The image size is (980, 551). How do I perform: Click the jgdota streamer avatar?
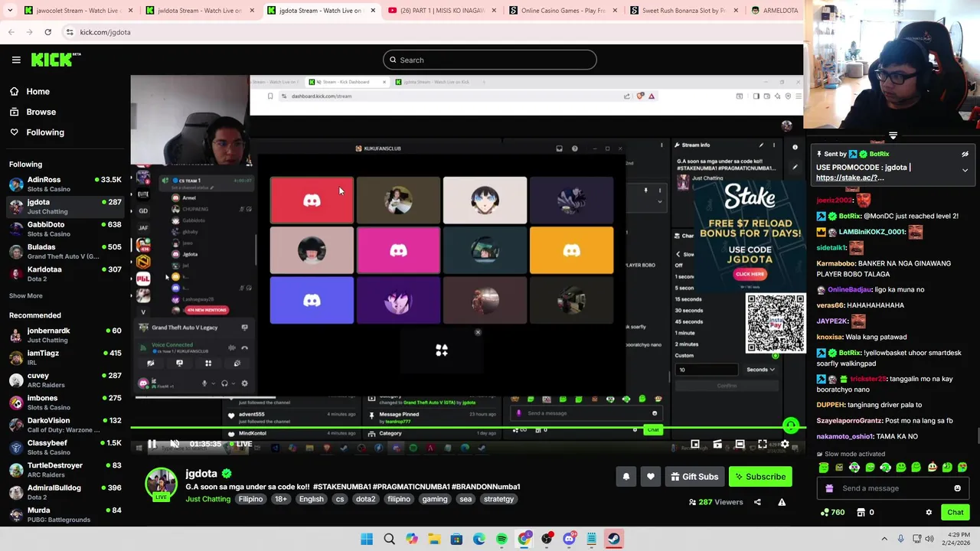[x=161, y=484]
